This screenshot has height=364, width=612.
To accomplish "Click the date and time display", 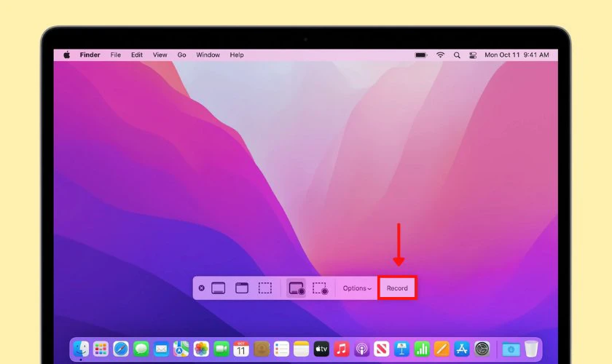I will coord(517,55).
